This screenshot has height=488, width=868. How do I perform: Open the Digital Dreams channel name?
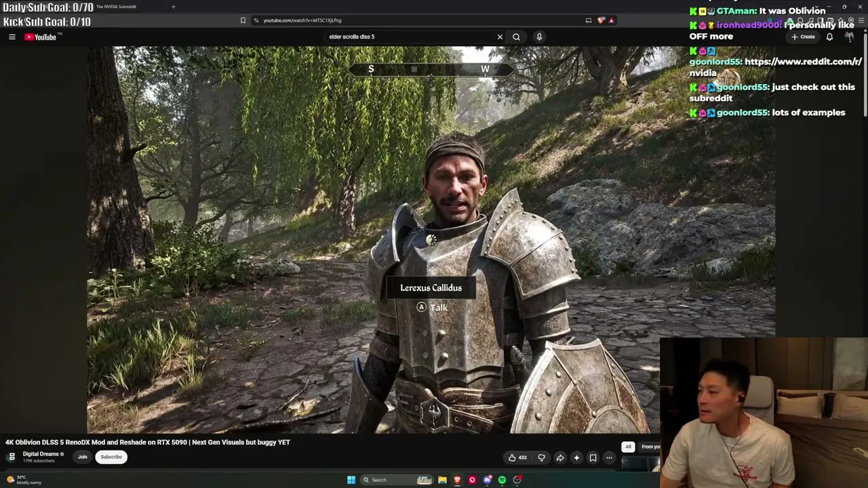coord(41,454)
